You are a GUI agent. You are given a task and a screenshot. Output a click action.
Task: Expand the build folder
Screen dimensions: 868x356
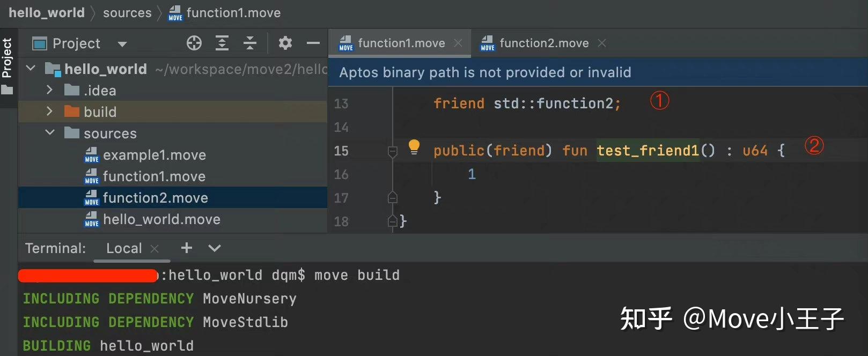pos(49,112)
